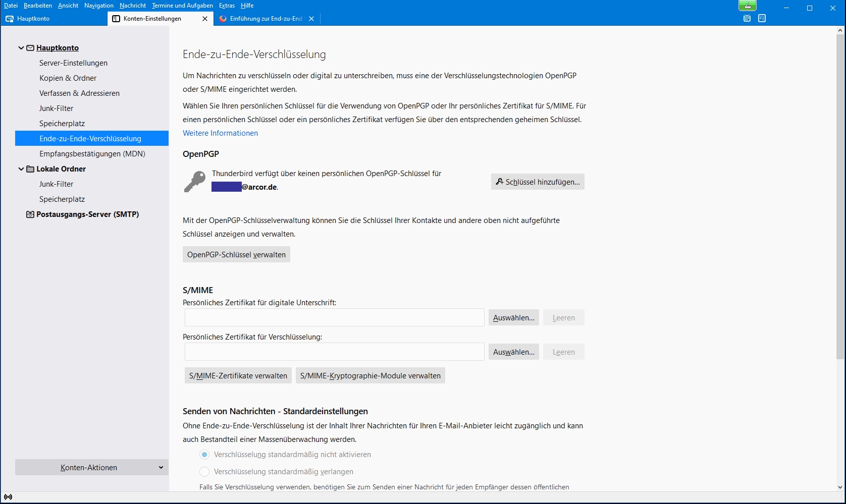This screenshot has height=504, width=846.
Task: Click the envelope icon beside Hauptkonto in the tree
Action: 30,48
